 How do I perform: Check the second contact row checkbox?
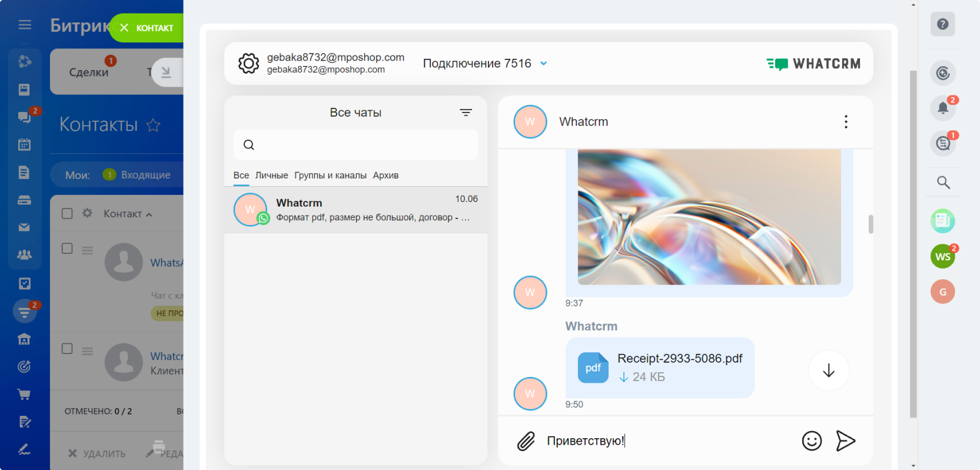tap(67, 349)
